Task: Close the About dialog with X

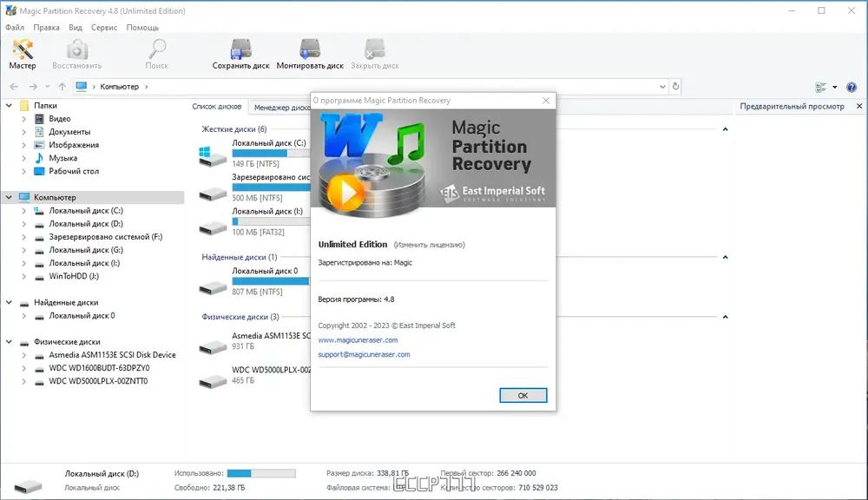Action: 546,100
